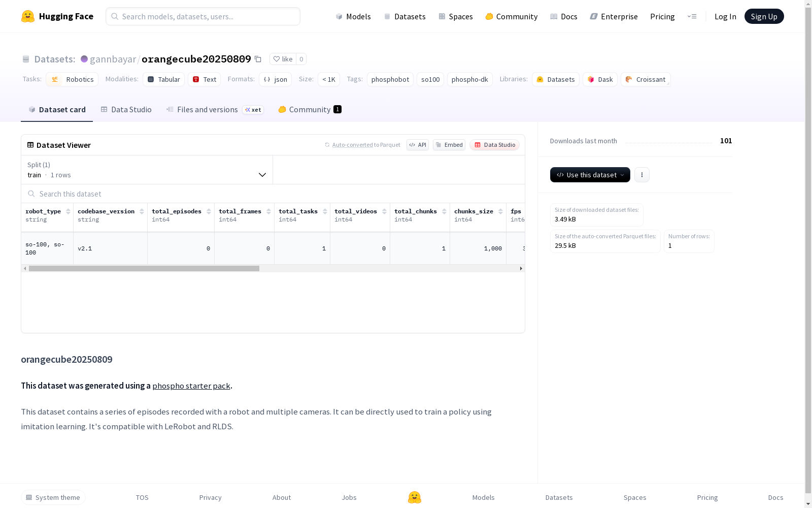Open the System theme switcher
The image size is (812, 508).
(53, 497)
